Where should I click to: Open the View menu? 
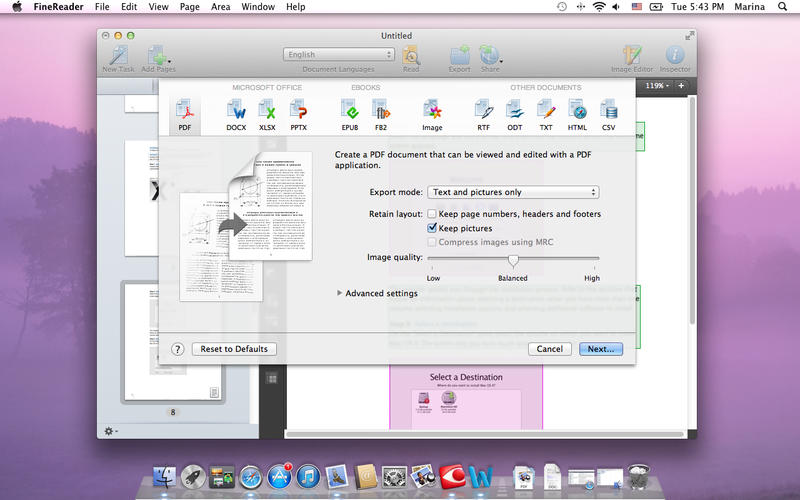coord(158,7)
